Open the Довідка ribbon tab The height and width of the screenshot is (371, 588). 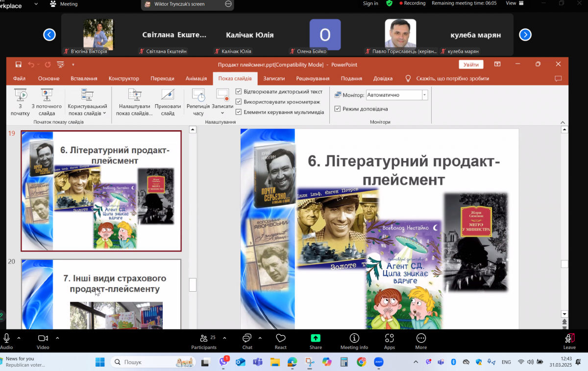pyautogui.click(x=383, y=78)
